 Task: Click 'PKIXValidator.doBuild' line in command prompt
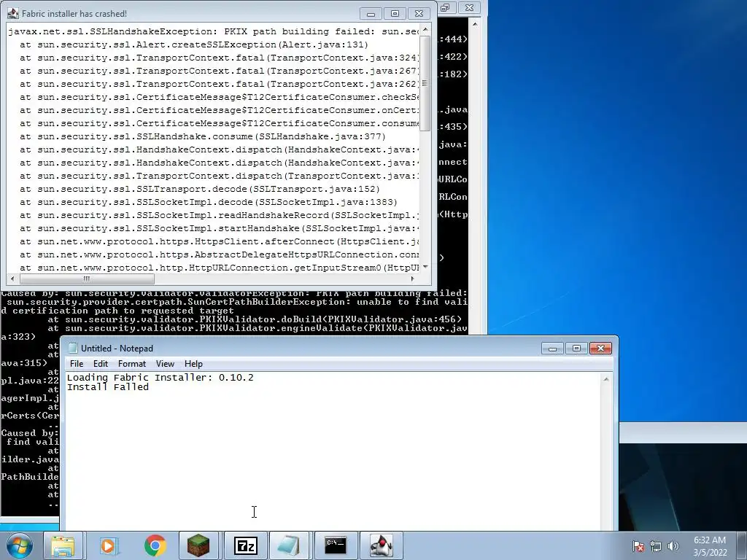pyautogui.click(x=255, y=319)
